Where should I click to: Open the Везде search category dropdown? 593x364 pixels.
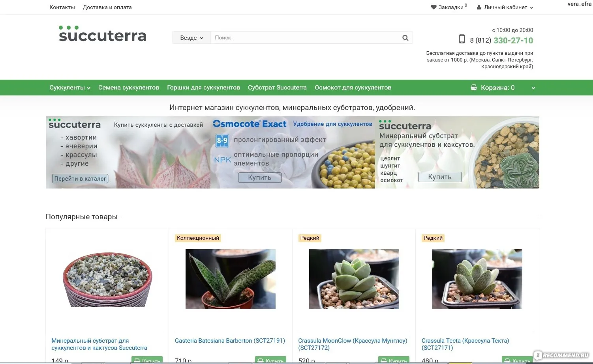(191, 38)
